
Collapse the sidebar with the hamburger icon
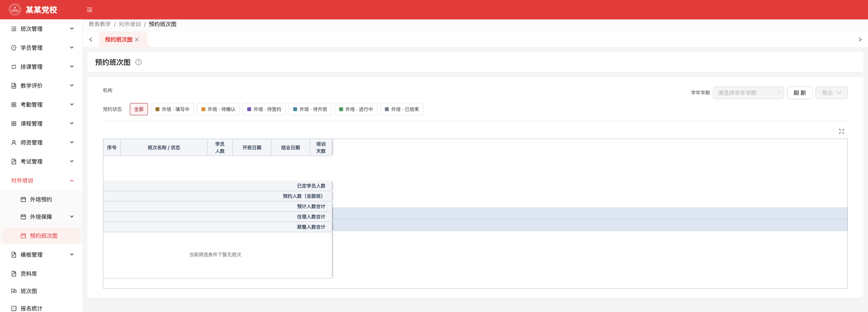90,10
